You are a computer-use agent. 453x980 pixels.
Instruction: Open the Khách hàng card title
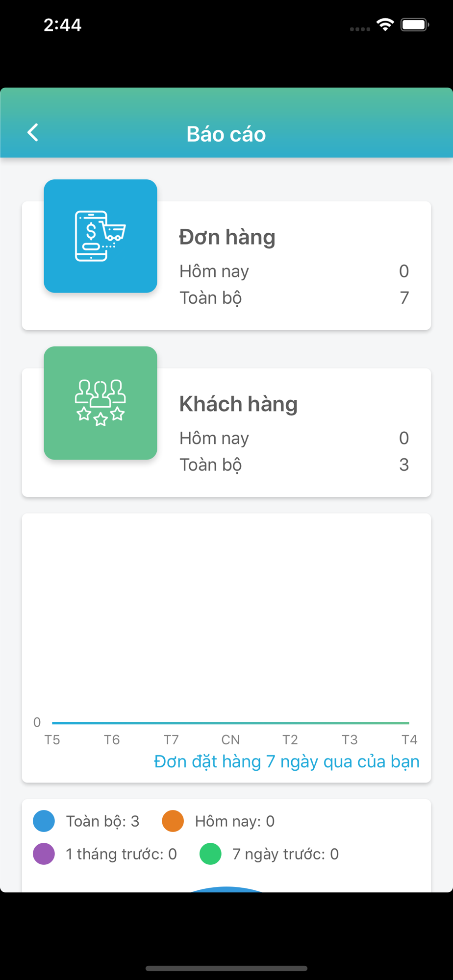tap(238, 404)
